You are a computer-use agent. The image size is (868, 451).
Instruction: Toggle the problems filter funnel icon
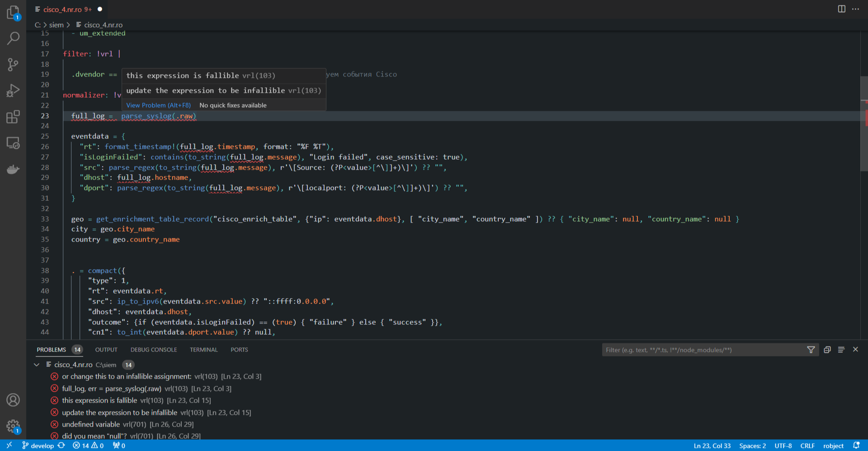coord(811,350)
